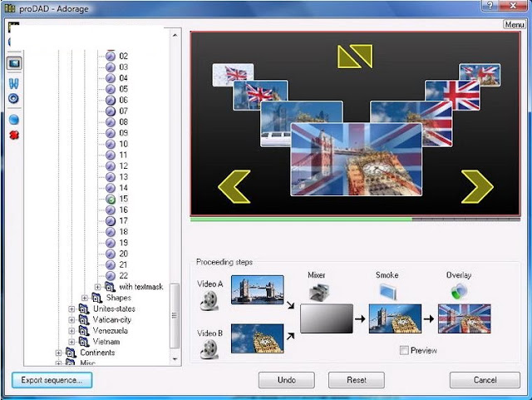Click the Smoke result thumbnail

(395, 319)
